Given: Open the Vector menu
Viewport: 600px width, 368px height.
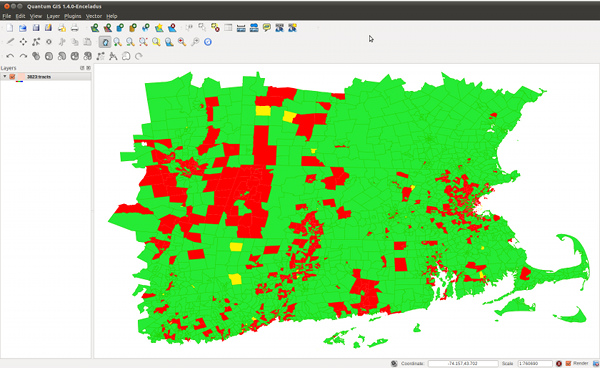Looking at the screenshot, I should pos(94,16).
